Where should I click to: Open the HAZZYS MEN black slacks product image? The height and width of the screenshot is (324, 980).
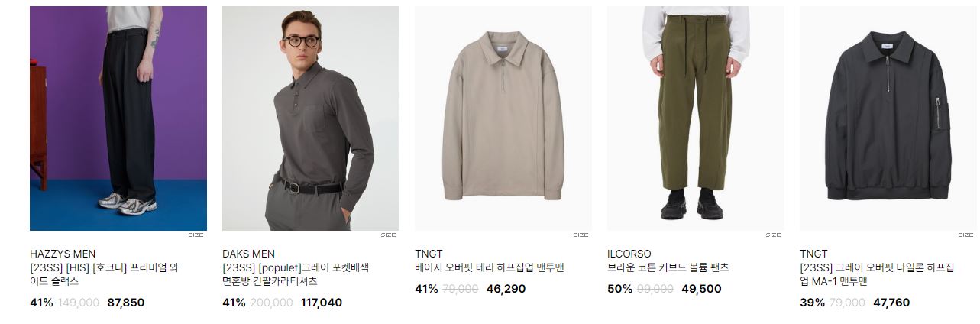(x=118, y=118)
